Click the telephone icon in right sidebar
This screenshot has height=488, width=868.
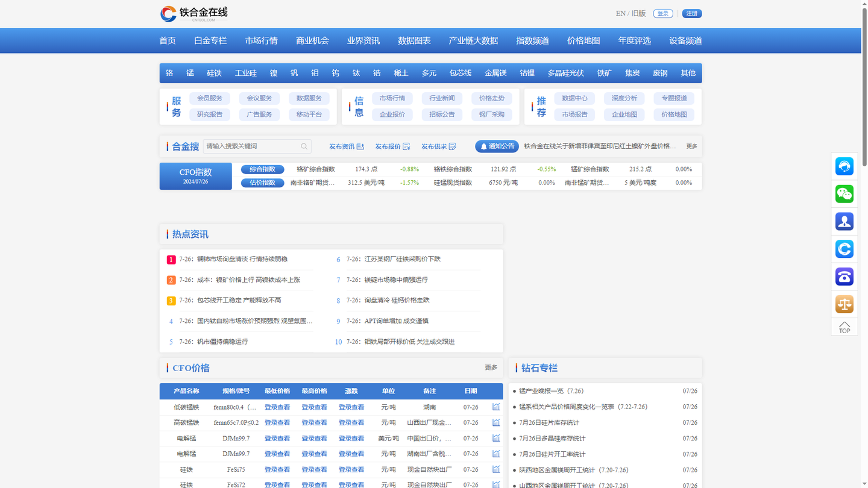coord(844,277)
